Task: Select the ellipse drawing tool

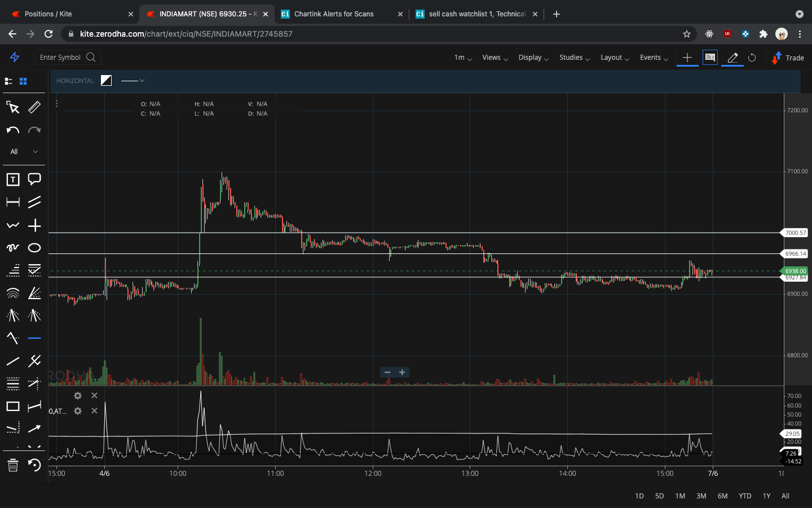Action: [34, 247]
